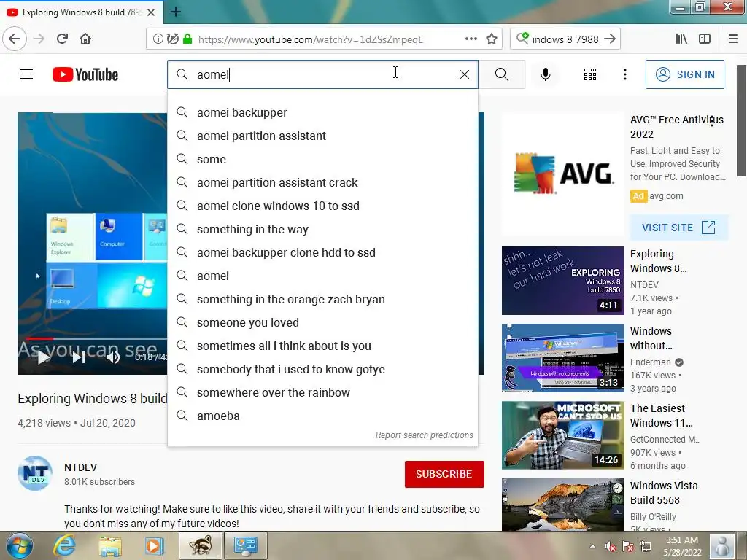The height and width of the screenshot is (560, 747).
Task: Open the Firefox hamburger menu
Action: pos(733,39)
